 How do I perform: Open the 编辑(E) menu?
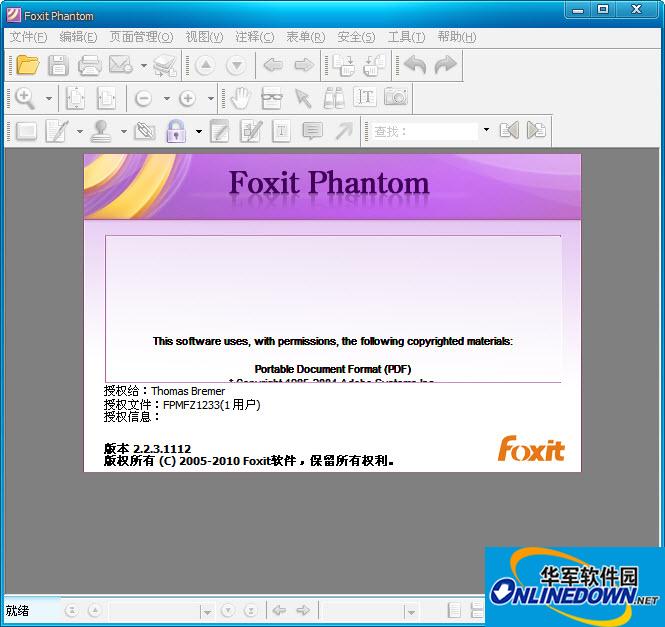click(x=78, y=37)
